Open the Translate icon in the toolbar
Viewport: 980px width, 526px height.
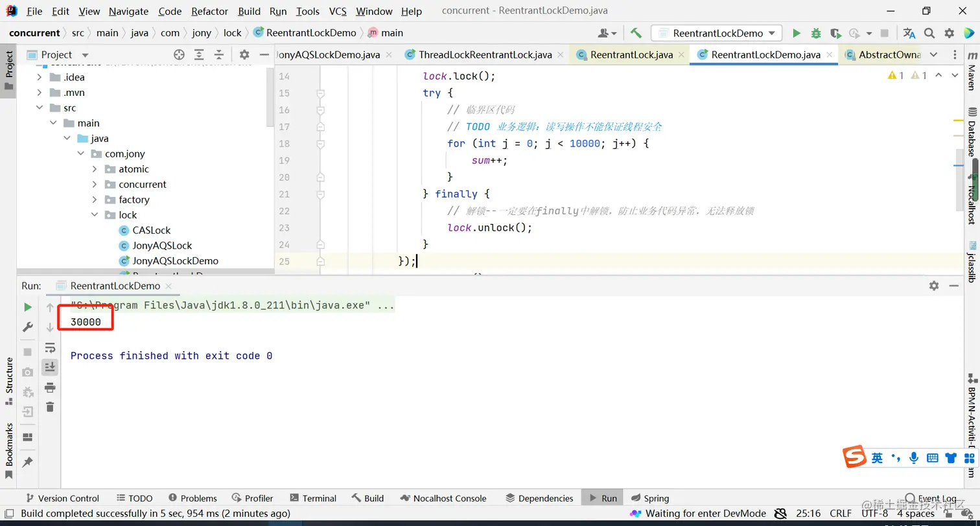point(909,33)
